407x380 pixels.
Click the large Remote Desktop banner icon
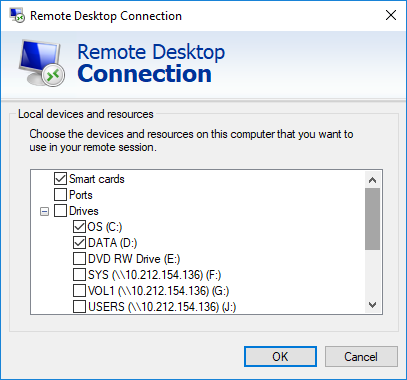point(42,64)
